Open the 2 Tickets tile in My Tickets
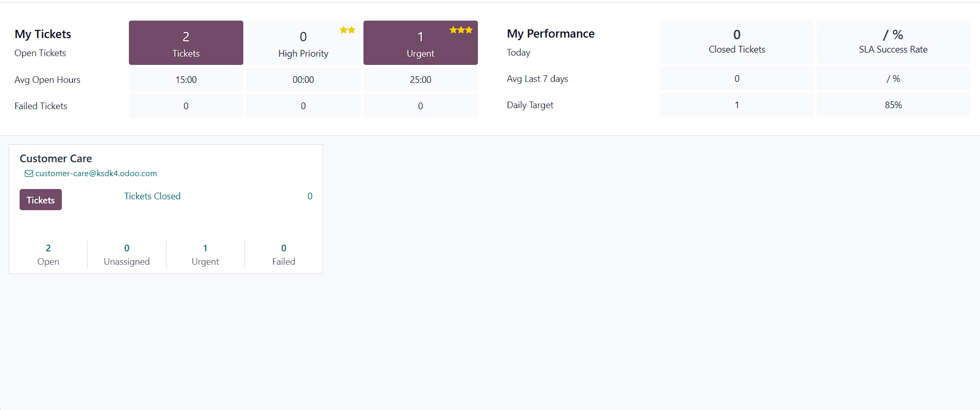Screen dimensions: 980x410 (186, 43)
